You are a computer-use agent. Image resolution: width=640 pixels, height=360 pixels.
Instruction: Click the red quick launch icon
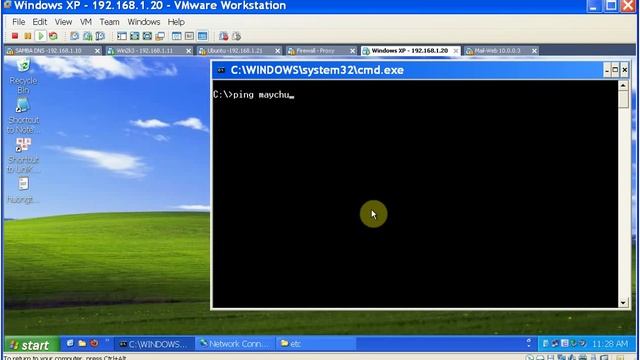click(94, 344)
